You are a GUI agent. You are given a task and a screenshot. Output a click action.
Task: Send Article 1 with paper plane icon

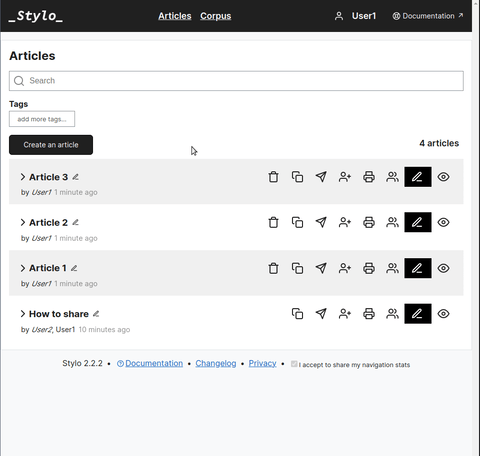[x=321, y=268]
